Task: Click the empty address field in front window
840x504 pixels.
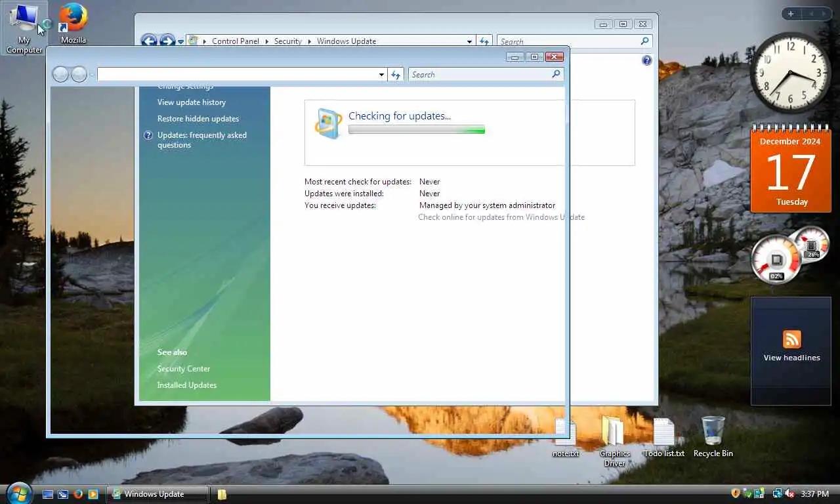Action: [x=238, y=74]
